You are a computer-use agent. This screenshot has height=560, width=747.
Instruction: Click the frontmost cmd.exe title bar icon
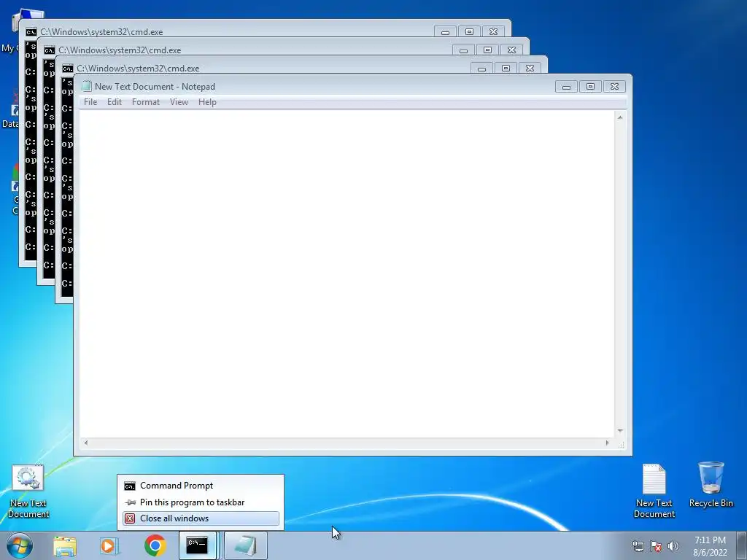pyautogui.click(x=68, y=69)
